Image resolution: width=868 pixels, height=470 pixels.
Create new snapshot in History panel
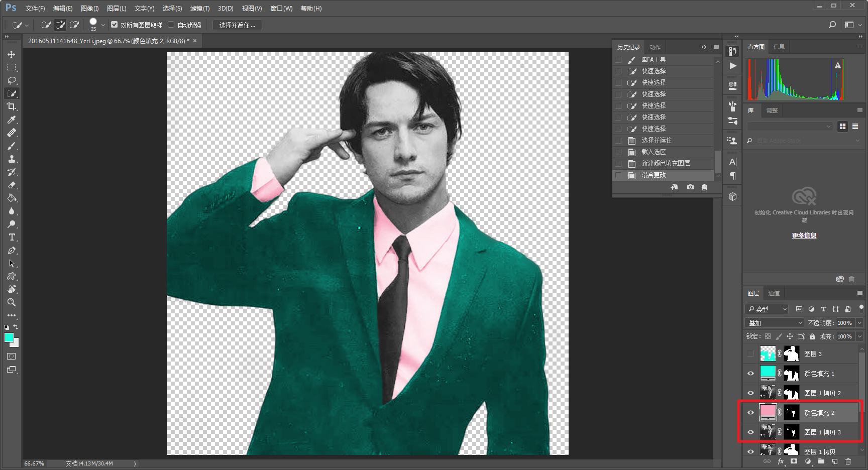(690, 187)
